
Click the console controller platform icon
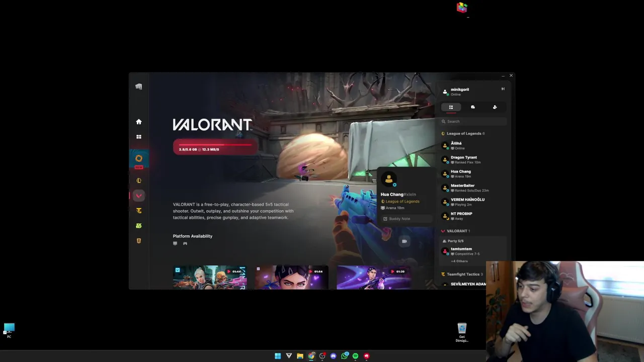[x=185, y=243]
